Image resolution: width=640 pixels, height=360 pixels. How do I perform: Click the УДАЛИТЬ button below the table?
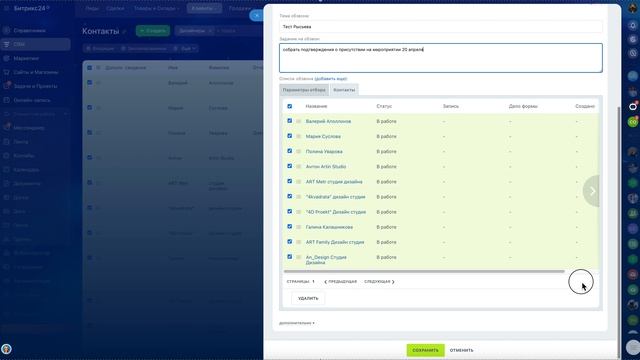point(308,298)
